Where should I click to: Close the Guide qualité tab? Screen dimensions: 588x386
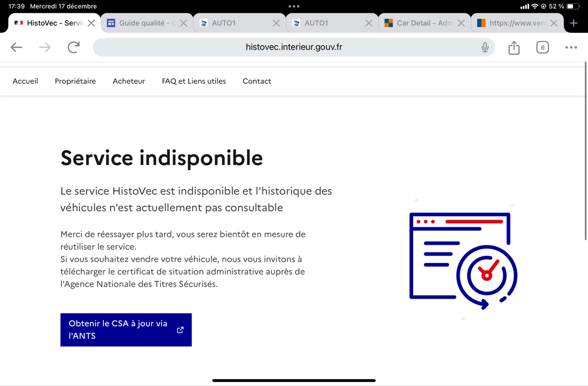pyautogui.click(x=183, y=23)
